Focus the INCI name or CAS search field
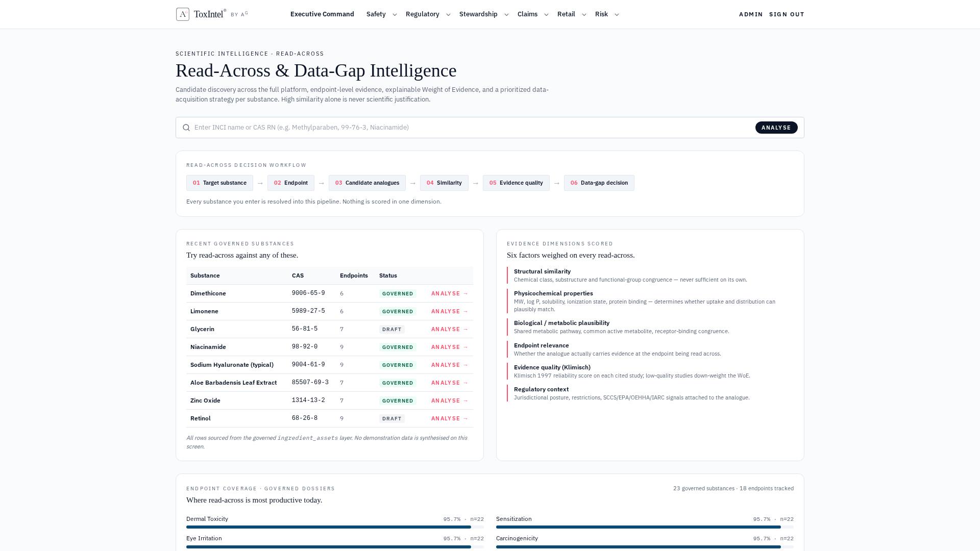This screenshot has width=980, height=551. pyautogui.click(x=472, y=128)
